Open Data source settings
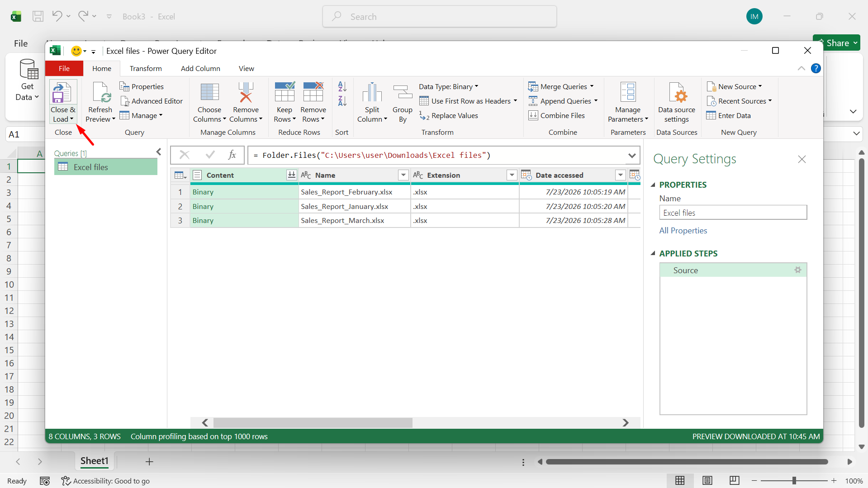The width and height of the screenshot is (868, 488). (x=677, y=102)
